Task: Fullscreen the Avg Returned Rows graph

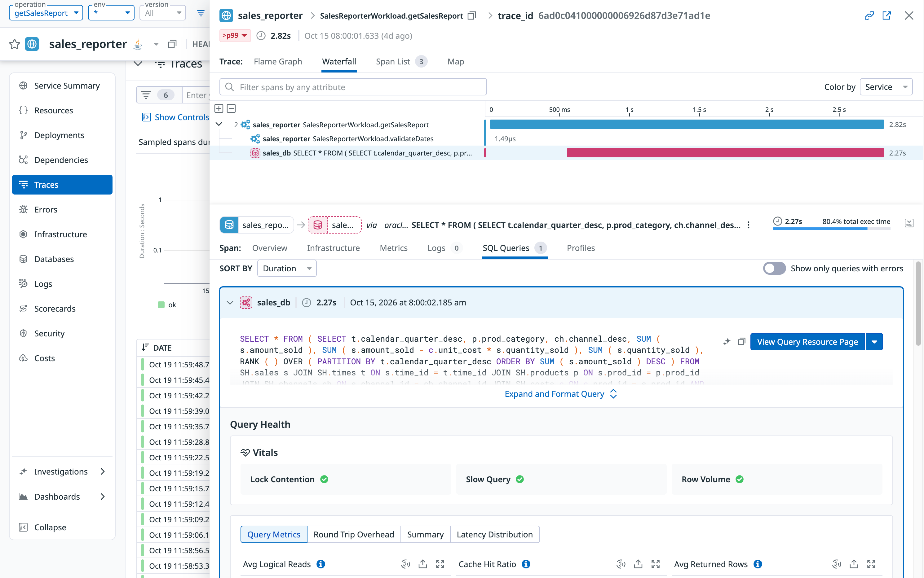Action: [871, 564]
